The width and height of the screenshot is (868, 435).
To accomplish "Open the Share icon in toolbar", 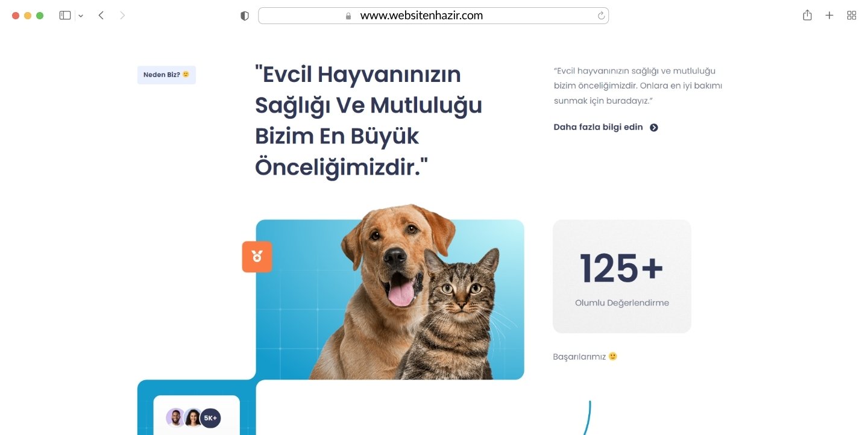I will [x=807, y=15].
